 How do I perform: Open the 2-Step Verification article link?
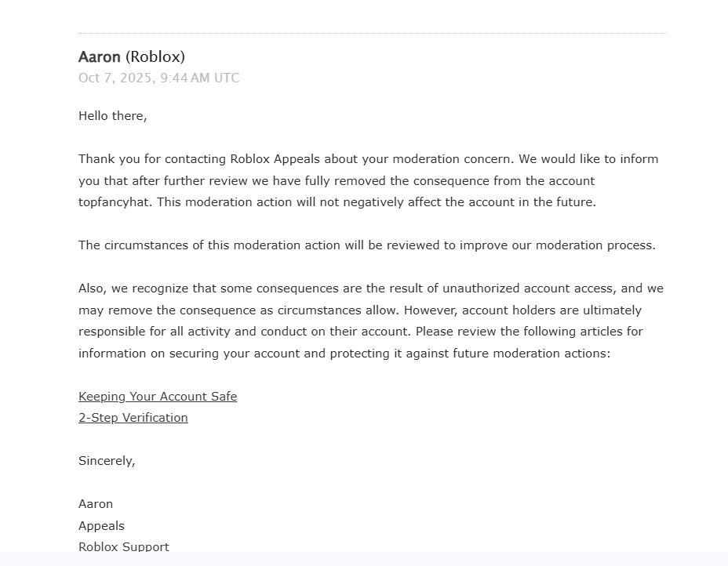coord(133,418)
